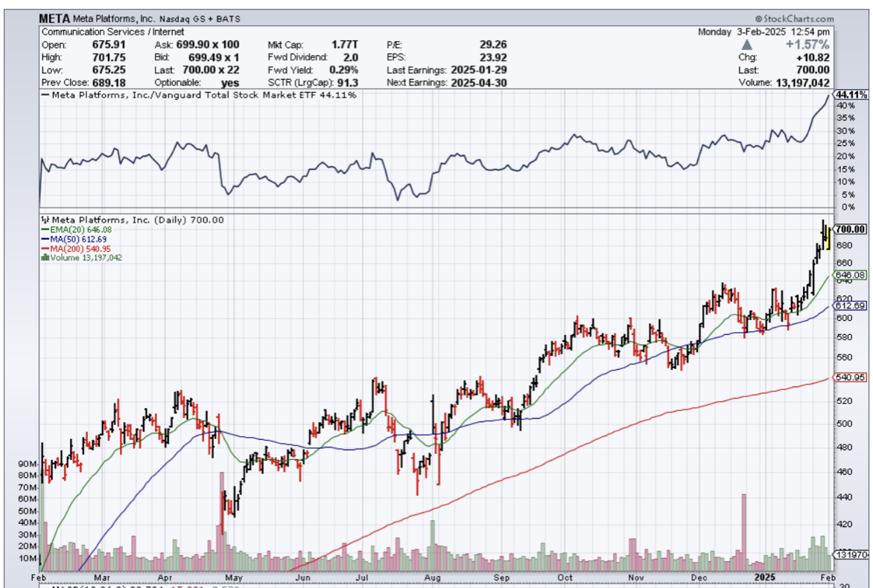Viewport: 873px width, 588px height.
Task: Open the StockCharts.com watermark link
Action: coord(796,18)
